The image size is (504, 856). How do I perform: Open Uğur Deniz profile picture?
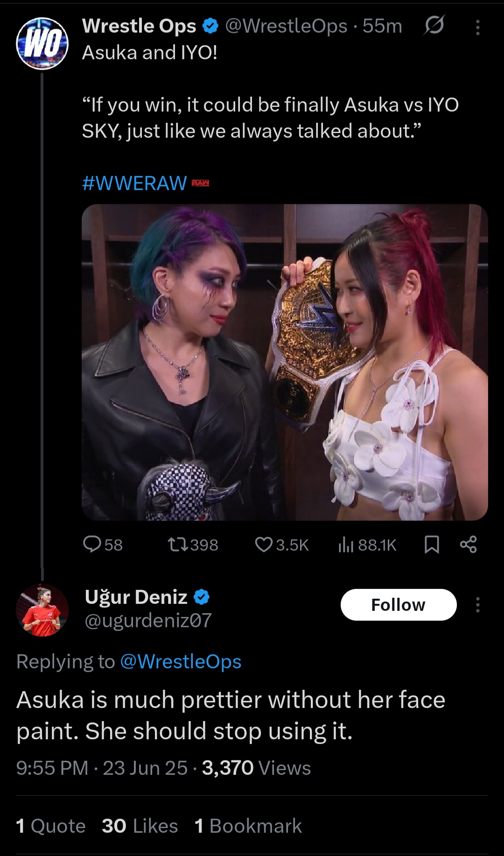tap(42, 609)
